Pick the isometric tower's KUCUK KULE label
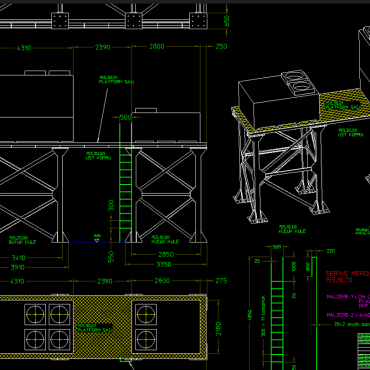Image resolution: width=370 pixels, height=370 pixels. point(292,231)
